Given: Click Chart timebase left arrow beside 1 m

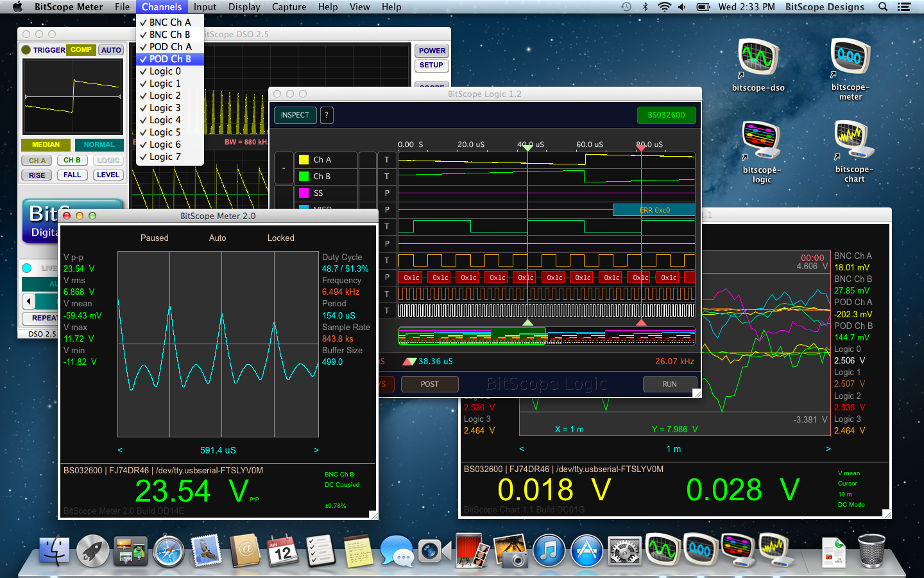Looking at the screenshot, I should 522,449.
